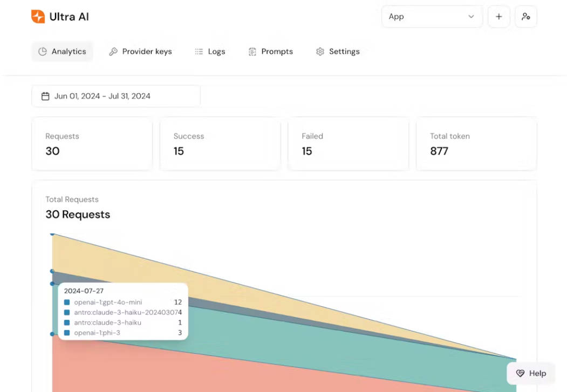Screen dimensions: 567x392
Task: Switch to the Logs tab
Action: [210, 52]
